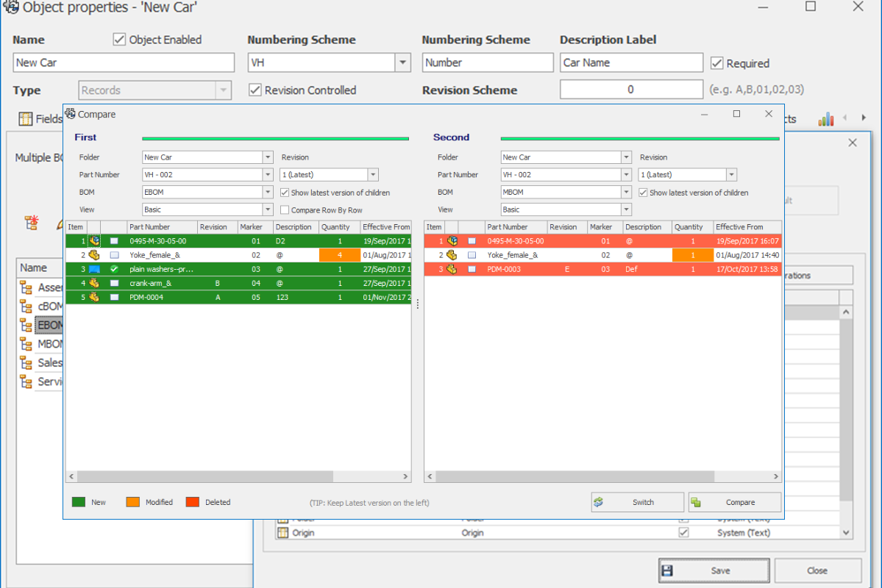Sort First grid by Quantity header
This screenshot has height=588, width=882.
pos(339,227)
